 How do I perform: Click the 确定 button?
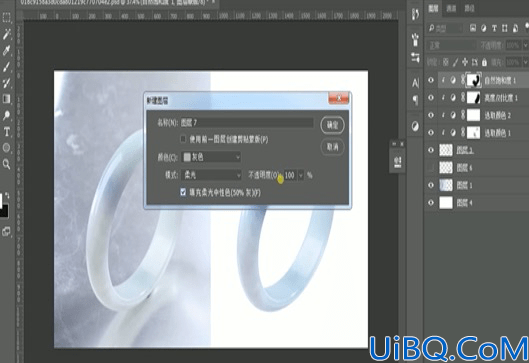(x=332, y=125)
